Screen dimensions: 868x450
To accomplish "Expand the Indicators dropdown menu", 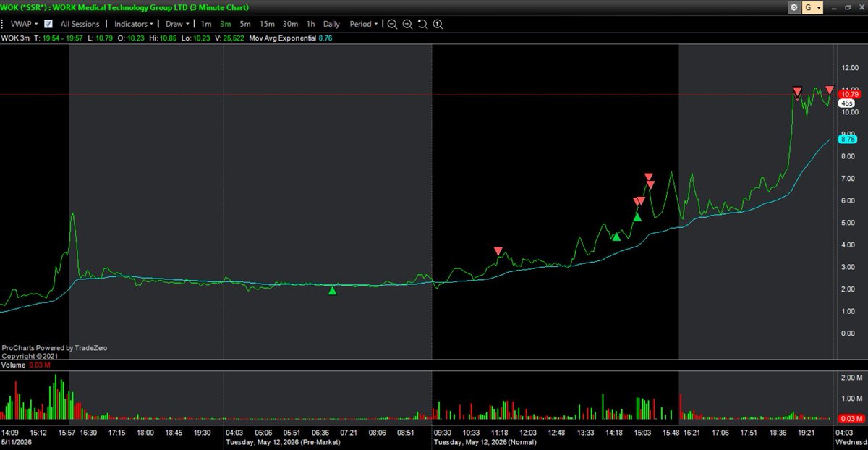I will pos(133,24).
